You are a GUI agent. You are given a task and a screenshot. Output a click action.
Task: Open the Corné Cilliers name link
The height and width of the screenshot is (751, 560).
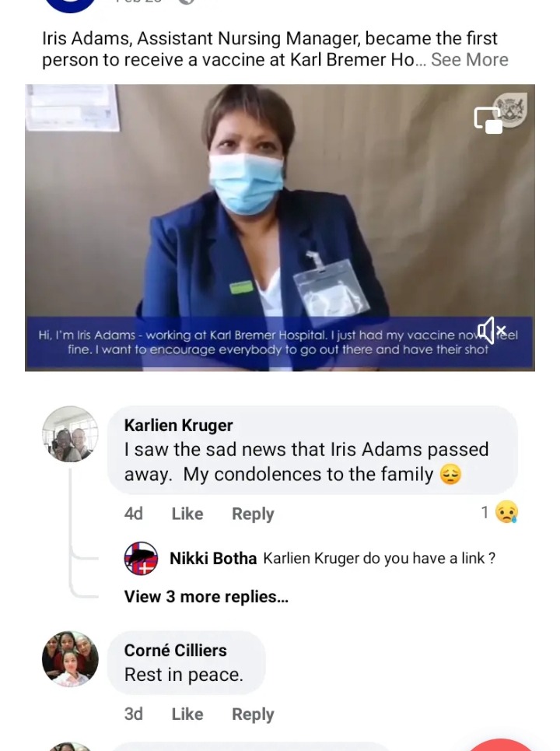pyautogui.click(x=176, y=651)
